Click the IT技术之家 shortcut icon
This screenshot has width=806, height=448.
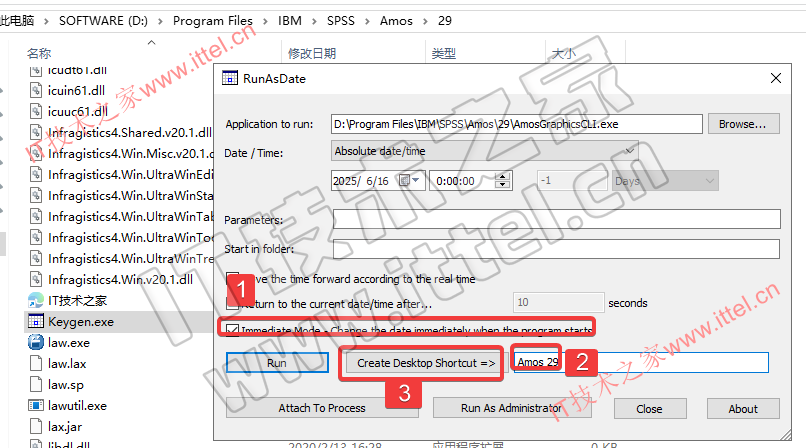pos(35,301)
